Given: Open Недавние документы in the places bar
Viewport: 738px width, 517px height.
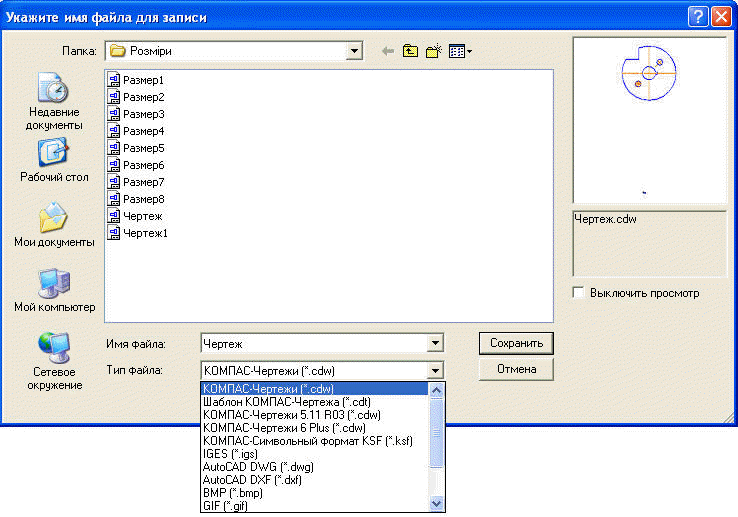Looking at the screenshot, I should (x=54, y=101).
